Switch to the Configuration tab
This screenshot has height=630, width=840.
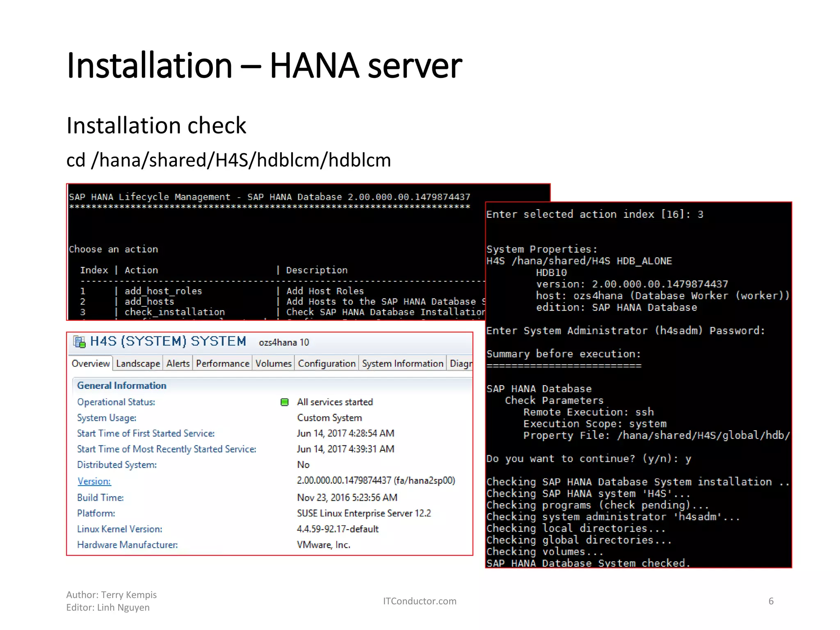(326, 363)
